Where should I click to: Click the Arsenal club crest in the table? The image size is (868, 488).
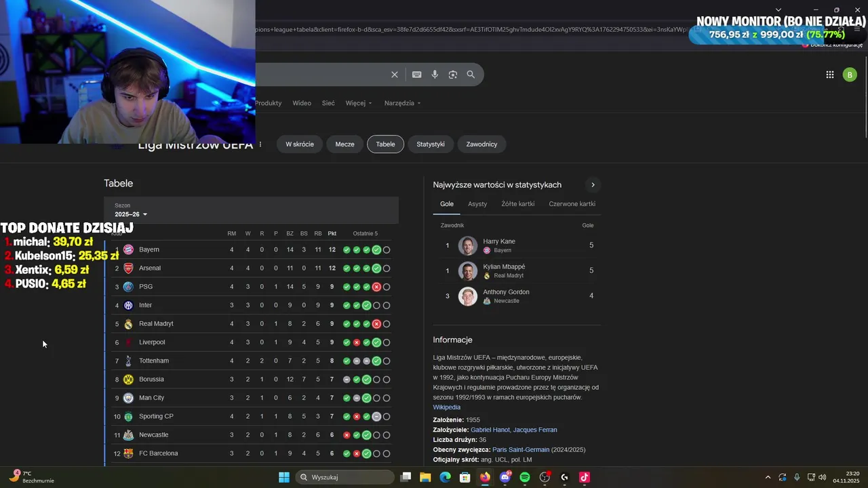click(128, 268)
